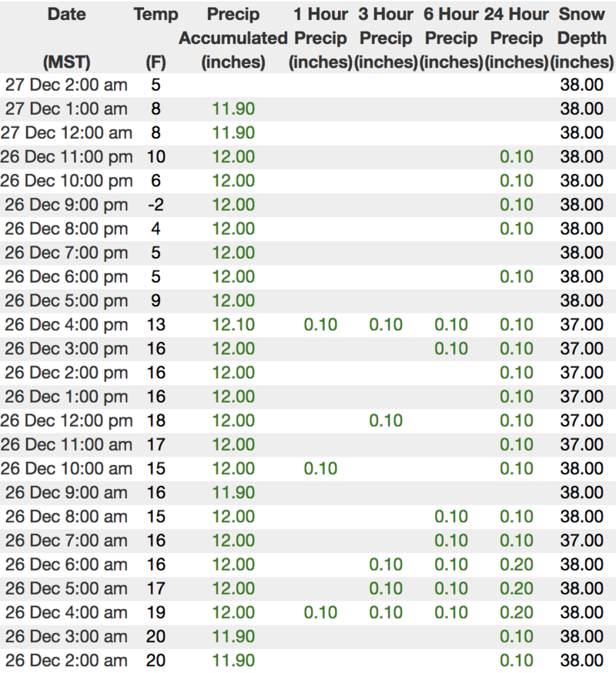
Task: Click the Date column header
Action: [x=65, y=15]
